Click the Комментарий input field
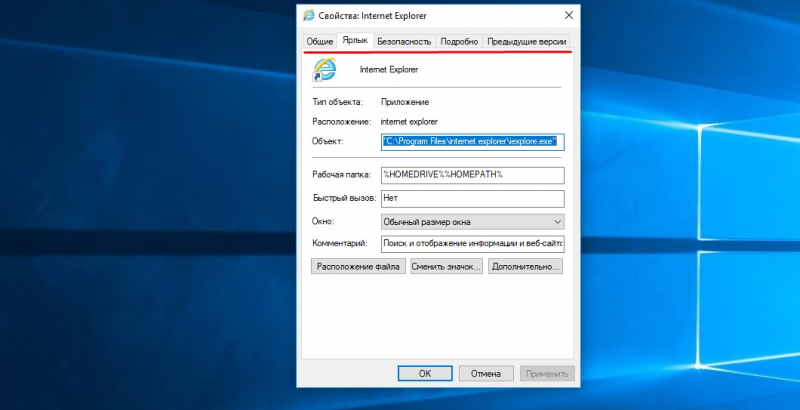 click(x=472, y=244)
